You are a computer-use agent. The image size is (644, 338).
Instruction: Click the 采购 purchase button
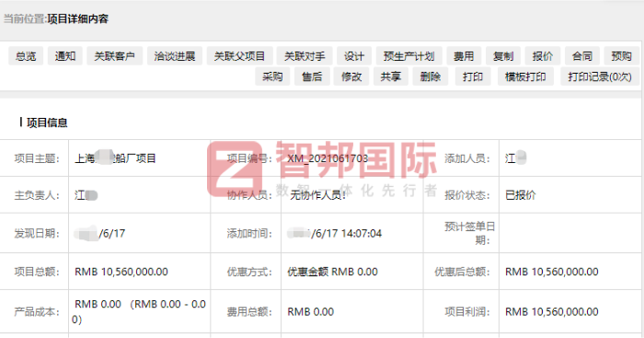click(x=272, y=76)
